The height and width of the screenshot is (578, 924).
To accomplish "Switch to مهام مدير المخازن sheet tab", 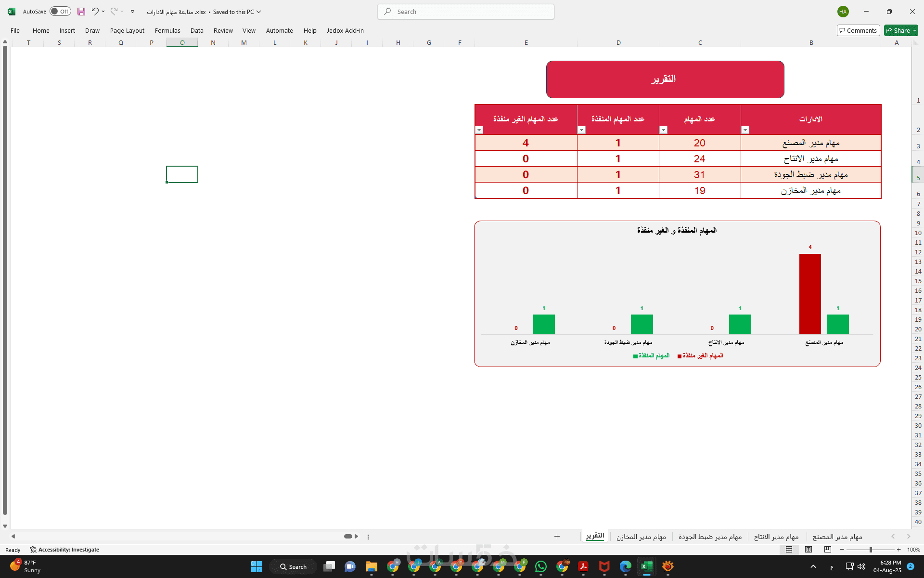I will [x=641, y=537].
